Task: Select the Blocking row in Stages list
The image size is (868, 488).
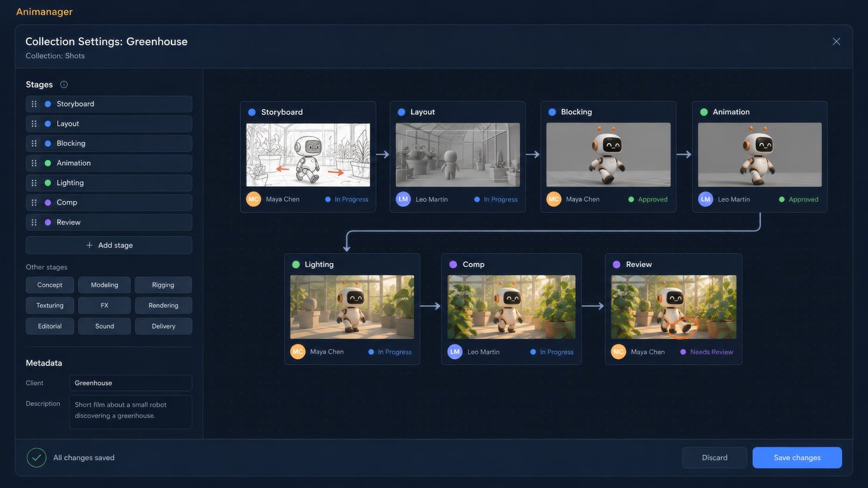Action: (109, 144)
